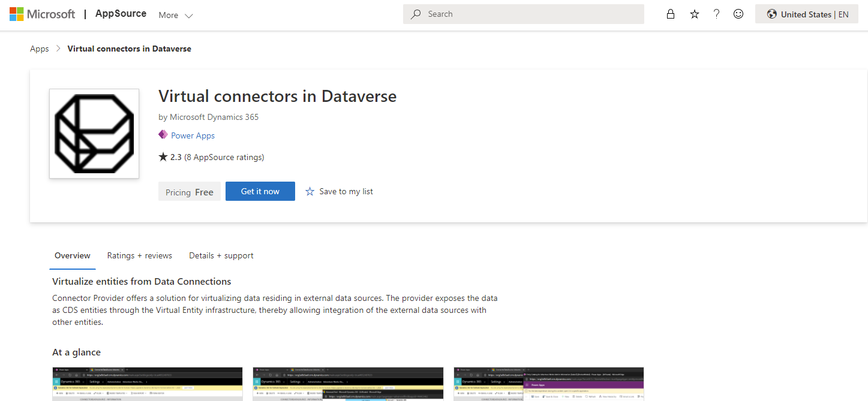Image resolution: width=868 pixels, height=401 pixels.
Task: Switch to Details + support tab
Action: coord(221,255)
